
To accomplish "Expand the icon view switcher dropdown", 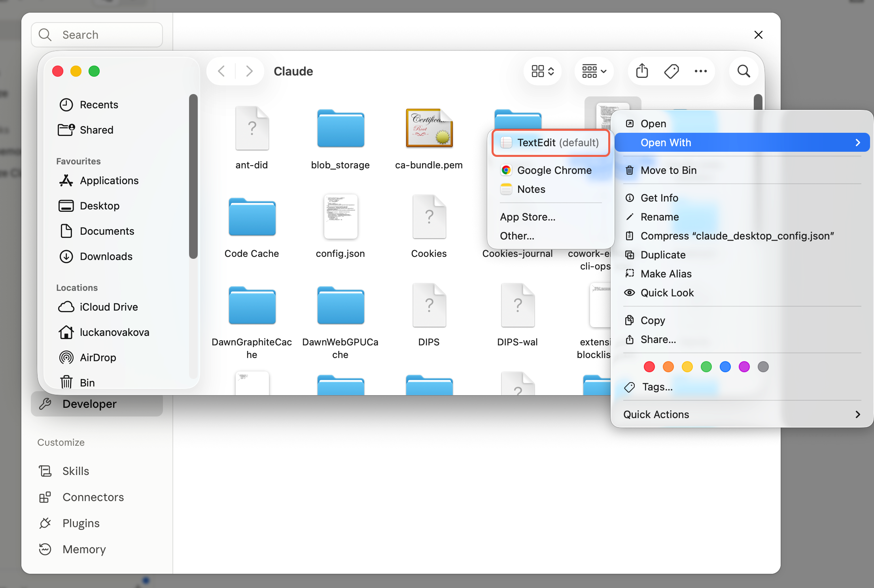I will pyautogui.click(x=543, y=71).
